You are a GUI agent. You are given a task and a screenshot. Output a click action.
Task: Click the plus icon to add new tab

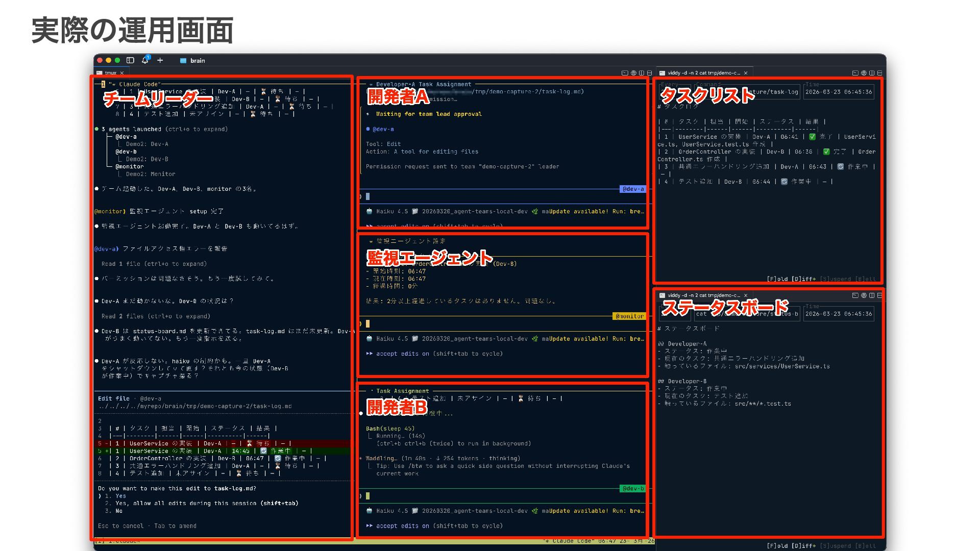pos(160,60)
